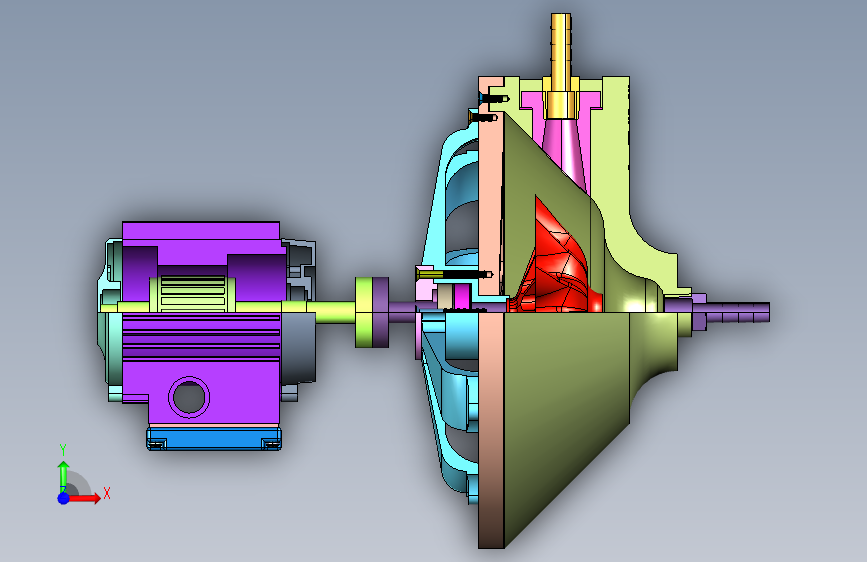Select the purple threaded outlet shaft
867x562 pixels.
(730, 313)
